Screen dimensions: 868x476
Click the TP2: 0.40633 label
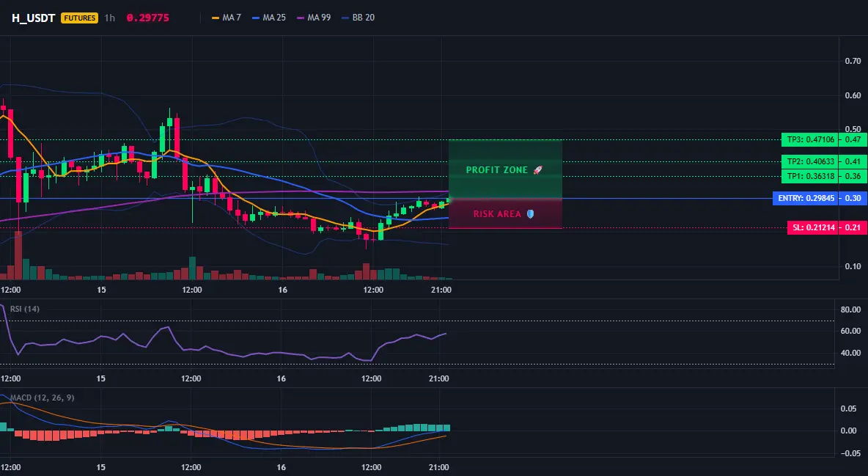click(810, 162)
